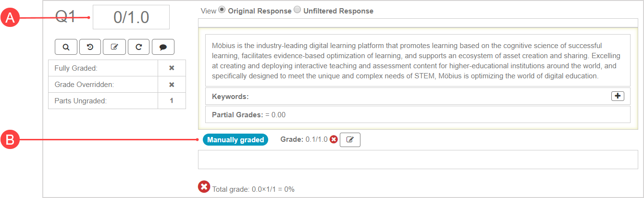The height and width of the screenshot is (198, 644).
Task: Click the empty feedback box below the grade
Action: click(x=418, y=160)
